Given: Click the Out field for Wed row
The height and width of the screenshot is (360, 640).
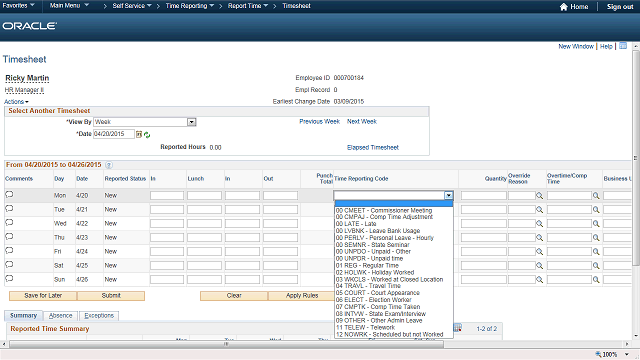Looking at the screenshot, I should (x=280, y=224).
